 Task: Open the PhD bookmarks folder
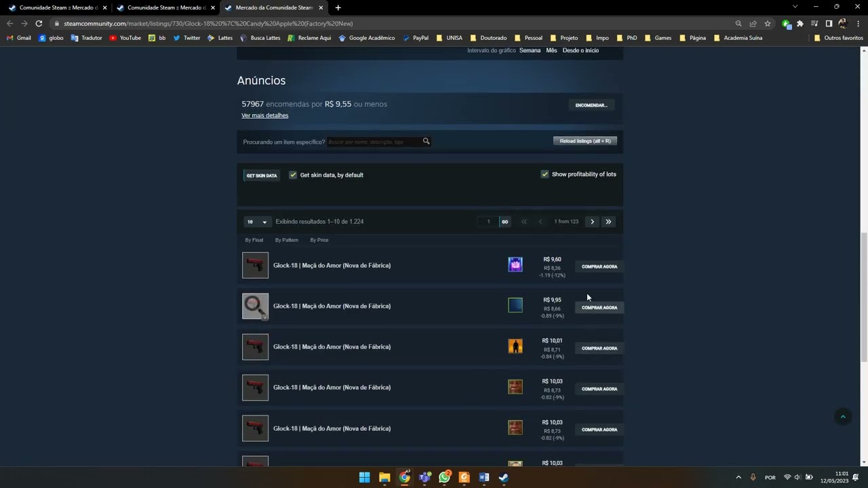coord(627,38)
